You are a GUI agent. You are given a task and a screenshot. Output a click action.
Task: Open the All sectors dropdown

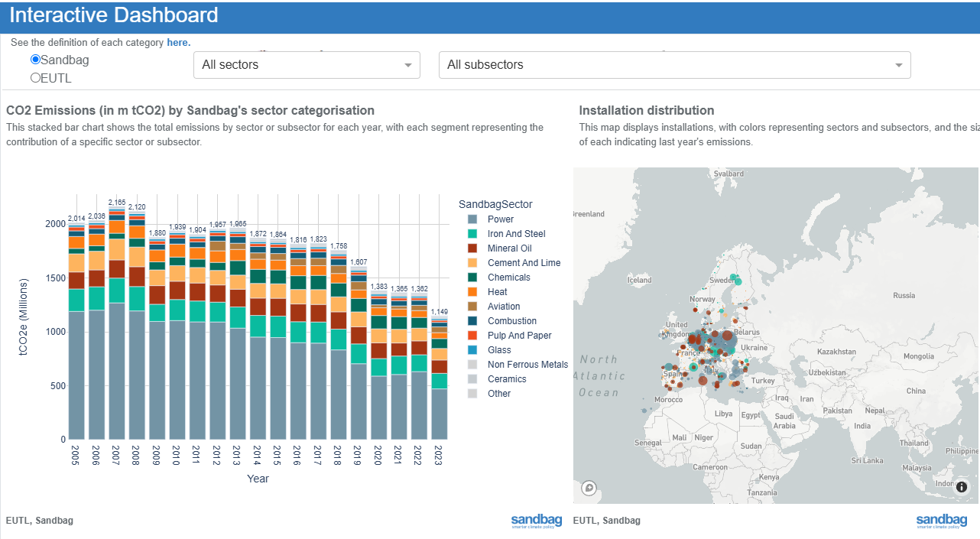(x=307, y=65)
